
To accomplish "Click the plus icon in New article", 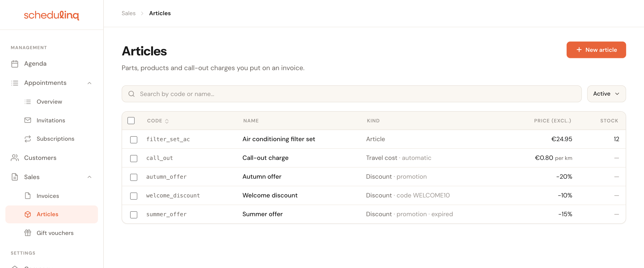I will pyautogui.click(x=579, y=50).
